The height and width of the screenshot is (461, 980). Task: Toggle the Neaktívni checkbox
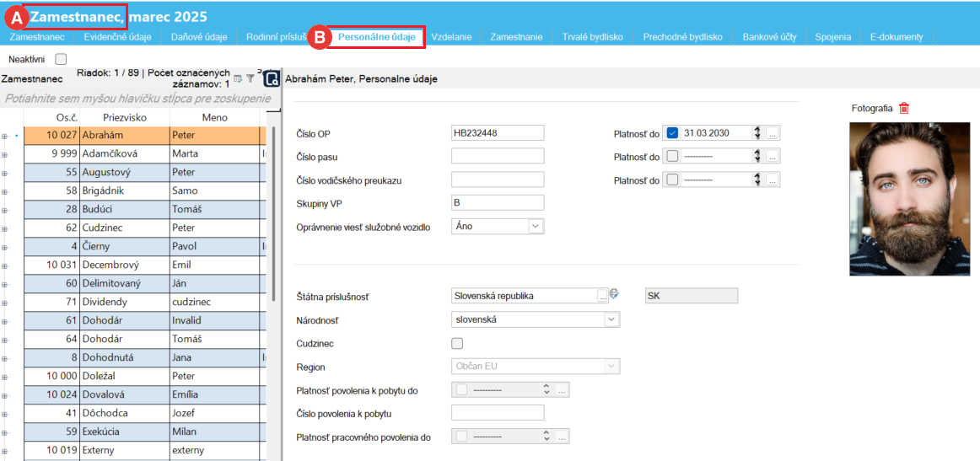(61, 59)
